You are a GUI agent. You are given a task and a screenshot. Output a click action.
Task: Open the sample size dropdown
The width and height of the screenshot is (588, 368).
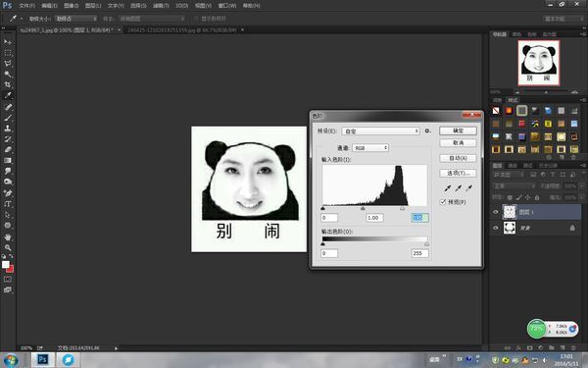coord(76,19)
